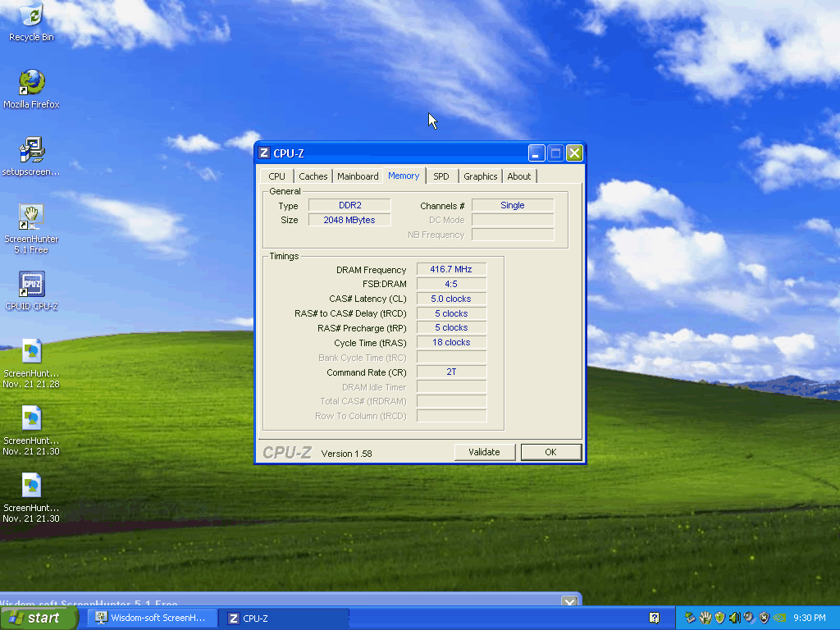Show the About tab
This screenshot has width=840, height=630.
click(519, 176)
